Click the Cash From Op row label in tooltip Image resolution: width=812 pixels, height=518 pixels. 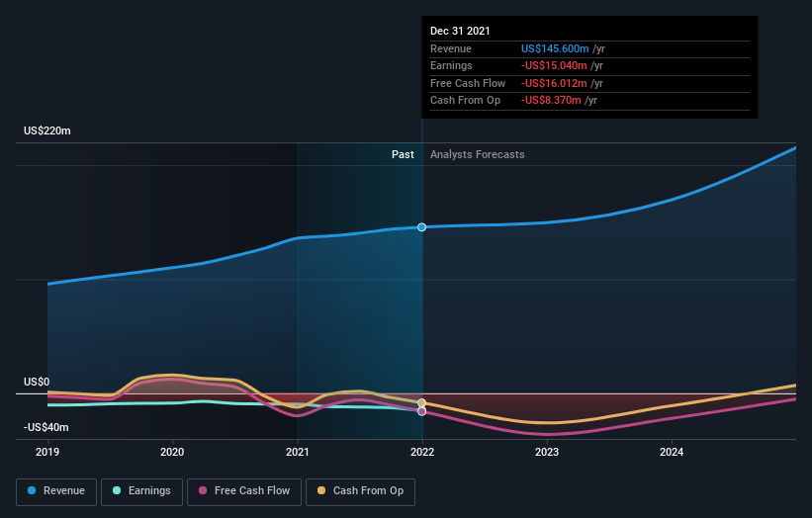click(465, 101)
